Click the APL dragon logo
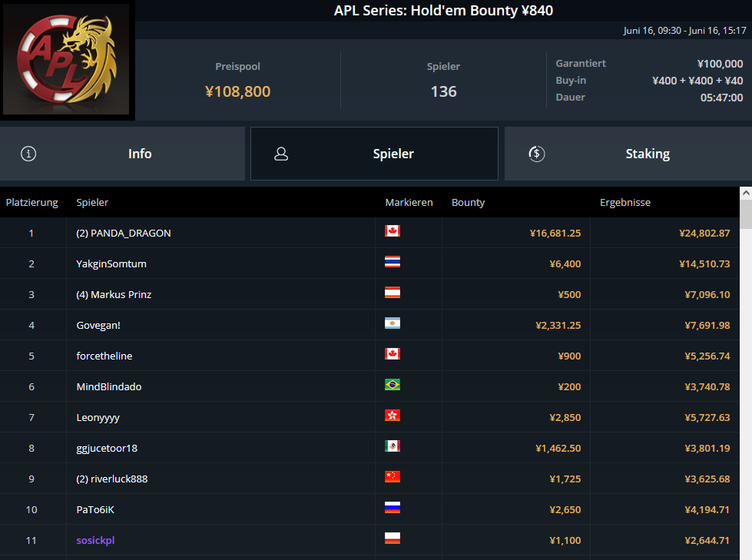The image size is (752, 560). tap(66, 59)
